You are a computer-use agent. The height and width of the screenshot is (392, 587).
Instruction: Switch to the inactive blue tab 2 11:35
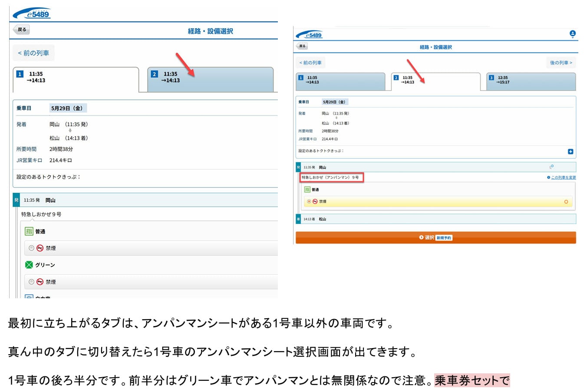point(210,79)
